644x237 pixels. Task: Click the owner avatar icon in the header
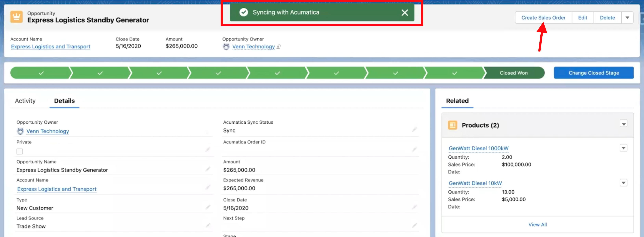click(x=226, y=46)
